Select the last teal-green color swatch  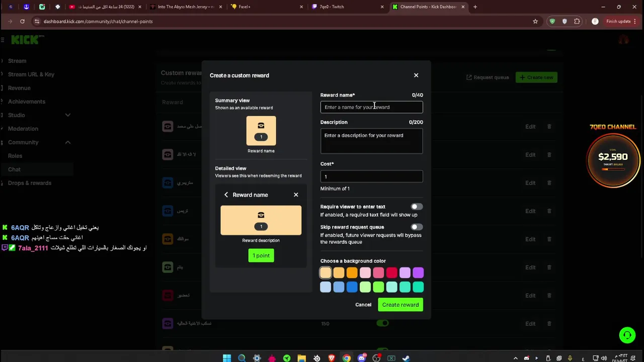[x=418, y=287]
